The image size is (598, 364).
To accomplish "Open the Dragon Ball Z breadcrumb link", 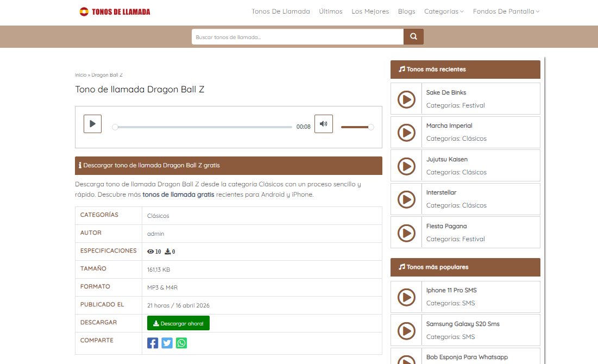I will point(107,75).
